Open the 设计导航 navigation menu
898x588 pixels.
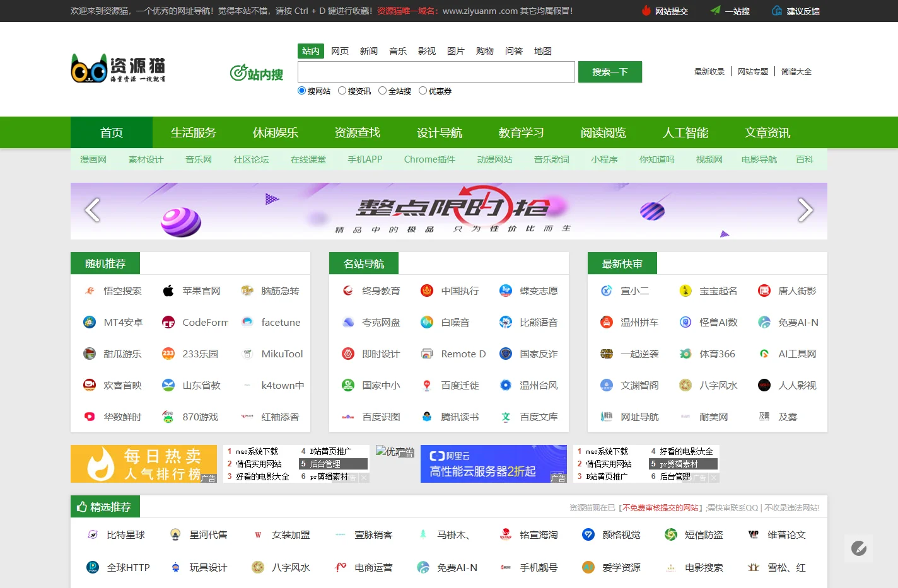click(440, 132)
